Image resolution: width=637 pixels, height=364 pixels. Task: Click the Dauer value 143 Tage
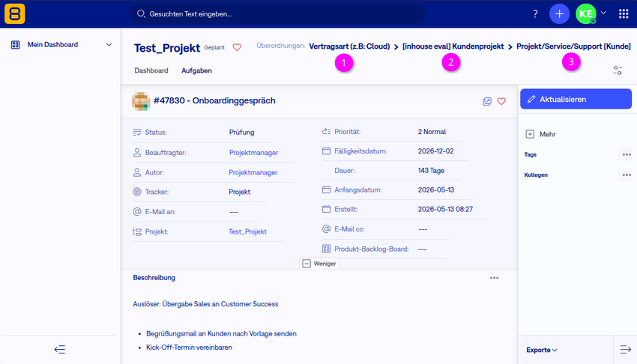coord(431,171)
